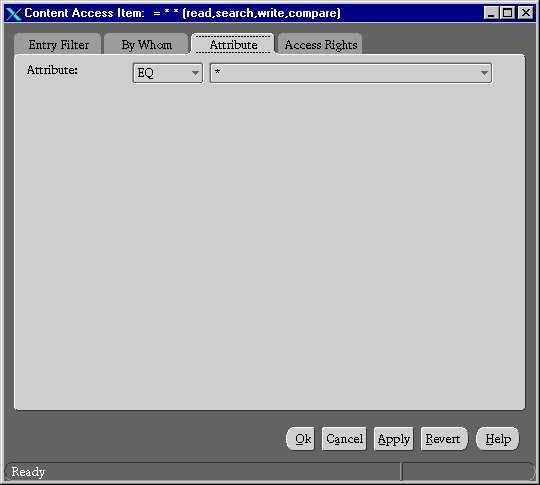The height and width of the screenshot is (485, 540).
Task: Click the Ok button
Action: point(301,439)
